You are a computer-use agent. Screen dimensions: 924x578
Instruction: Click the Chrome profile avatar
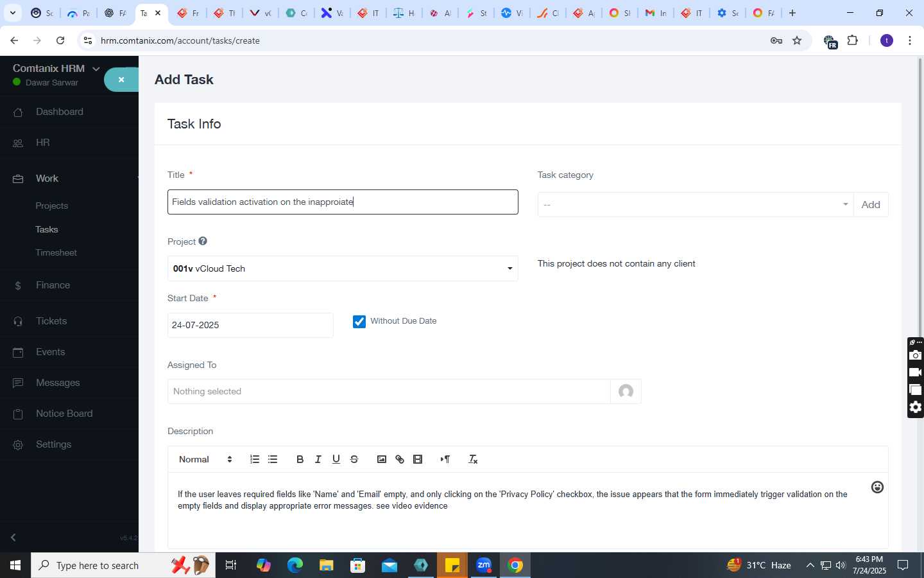point(887,40)
